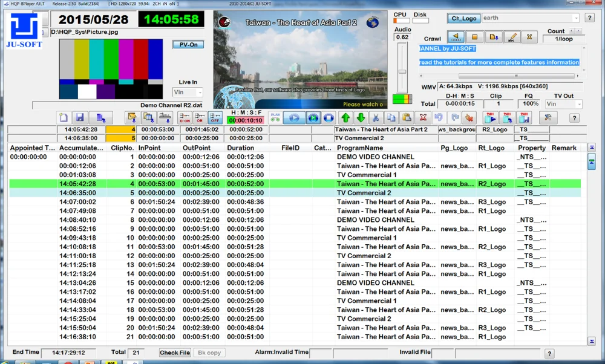Move the selected clip up with the green up arrow
Image resolution: width=605 pixels, height=364 pixels.
click(x=345, y=118)
